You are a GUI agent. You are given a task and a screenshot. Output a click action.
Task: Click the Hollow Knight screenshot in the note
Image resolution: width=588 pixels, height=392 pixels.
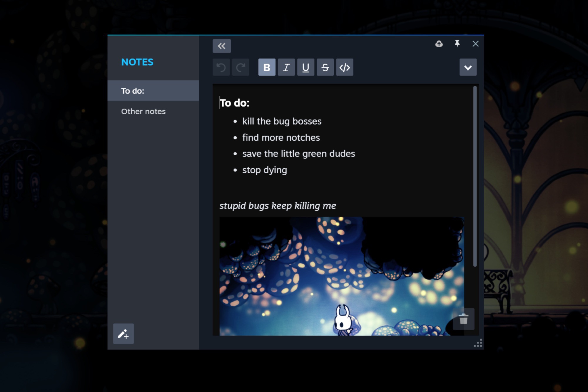(x=341, y=276)
